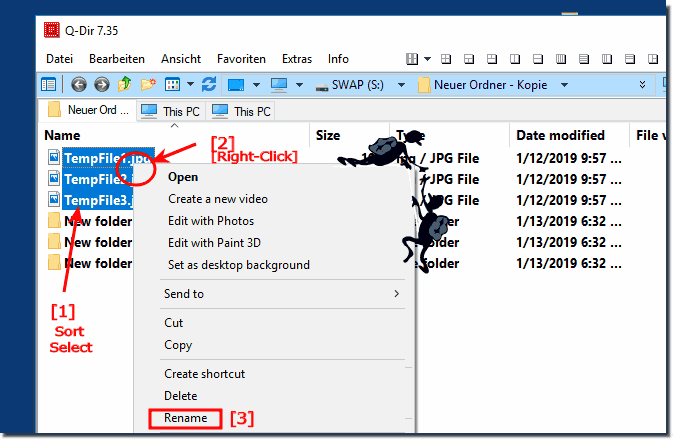The image size is (673, 440).
Task: Open the Extras menu
Action: (x=297, y=59)
